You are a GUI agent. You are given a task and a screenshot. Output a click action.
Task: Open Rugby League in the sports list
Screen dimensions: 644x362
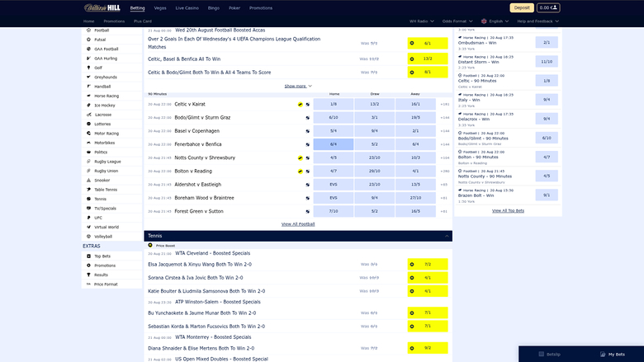(x=107, y=162)
